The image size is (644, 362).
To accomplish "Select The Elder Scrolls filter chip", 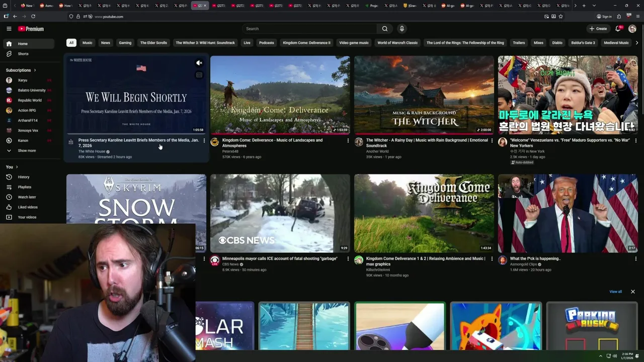I will click(x=153, y=43).
